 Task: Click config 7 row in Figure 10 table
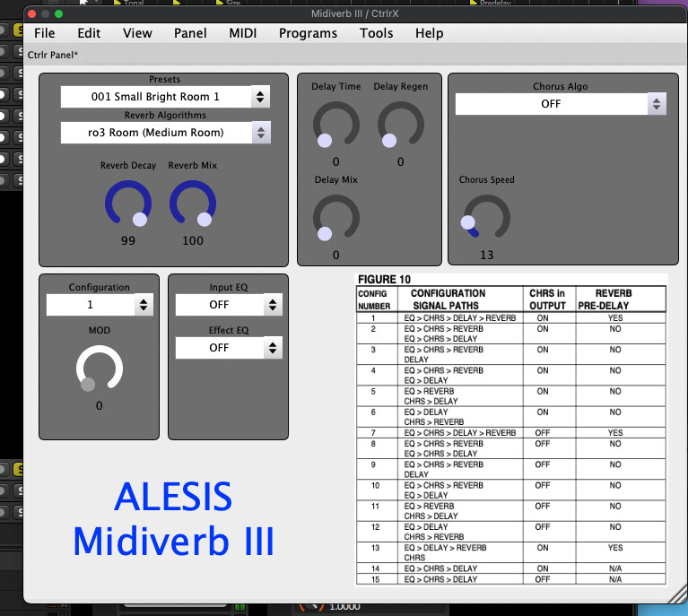(511, 432)
